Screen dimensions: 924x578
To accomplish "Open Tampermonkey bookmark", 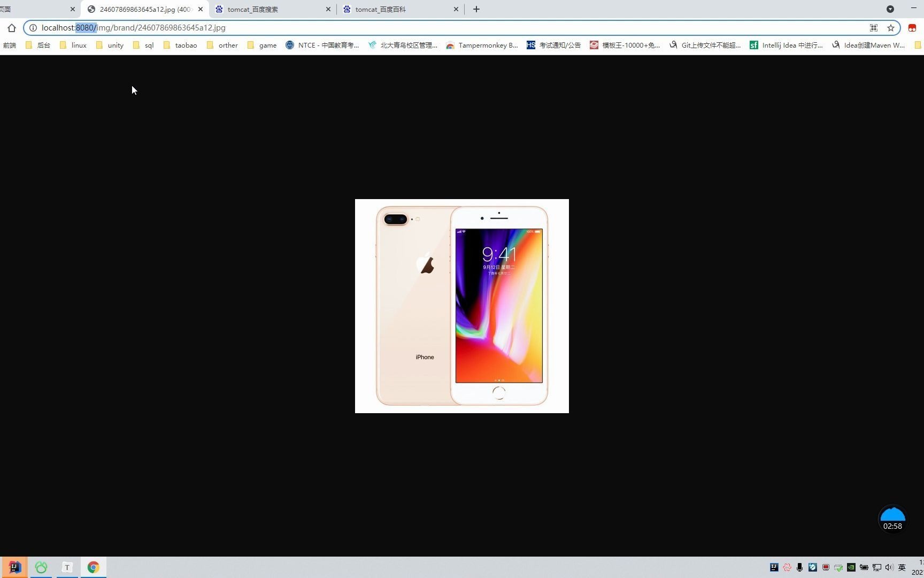I will 482,45.
